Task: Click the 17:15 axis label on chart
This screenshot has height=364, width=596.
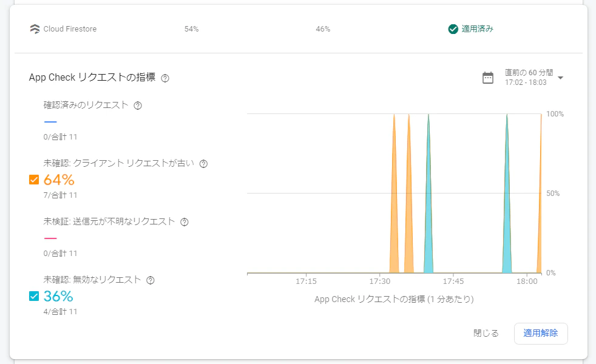Action: click(x=306, y=281)
